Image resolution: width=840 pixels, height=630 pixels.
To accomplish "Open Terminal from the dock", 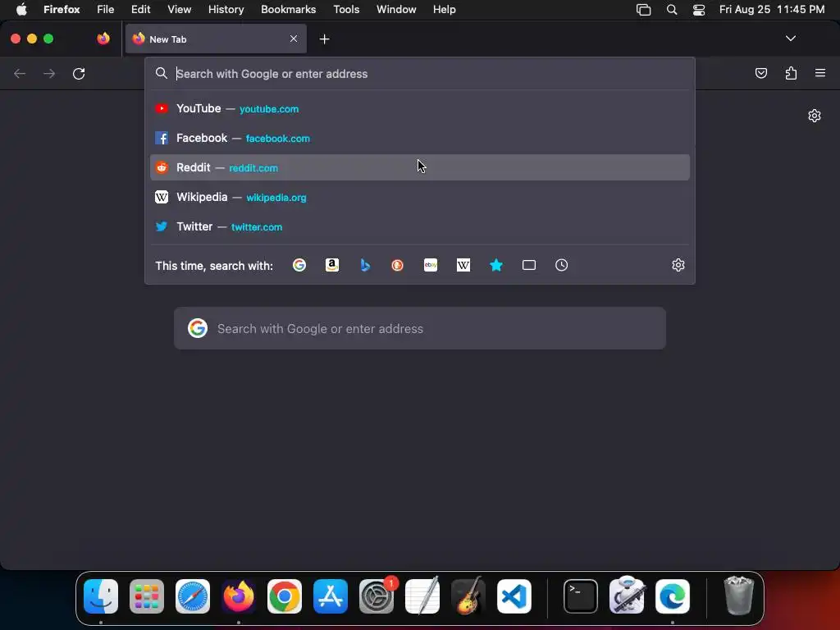I will 581,596.
